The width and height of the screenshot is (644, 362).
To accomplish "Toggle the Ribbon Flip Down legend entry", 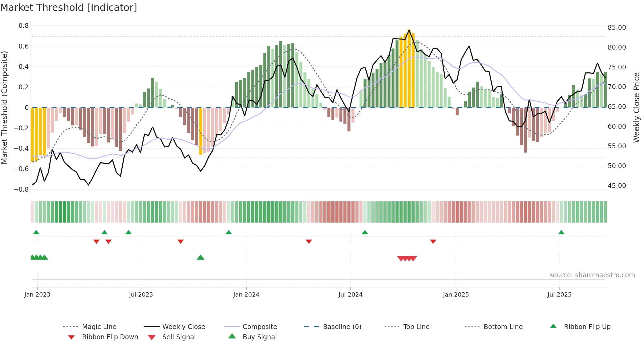I will tap(103, 337).
